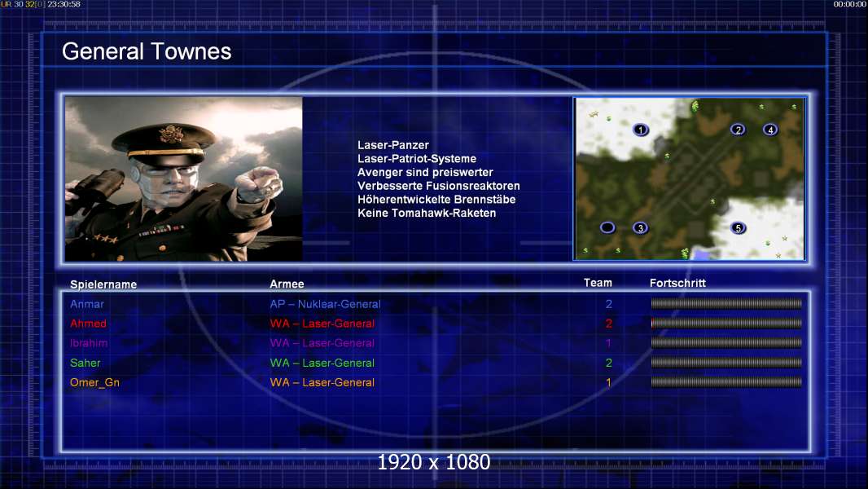This screenshot has height=489, width=868.
Task: Click the General Townes portrait image
Action: (x=184, y=178)
